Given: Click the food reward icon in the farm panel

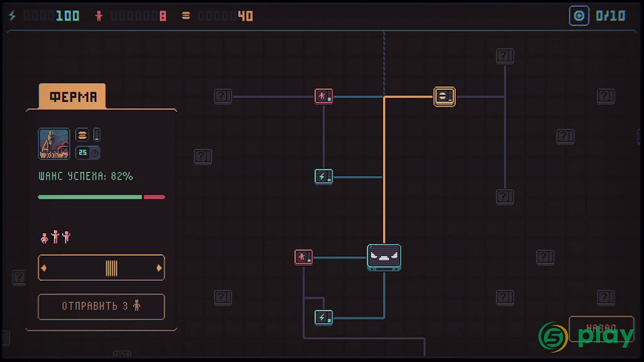Looking at the screenshot, I should 82,135.
